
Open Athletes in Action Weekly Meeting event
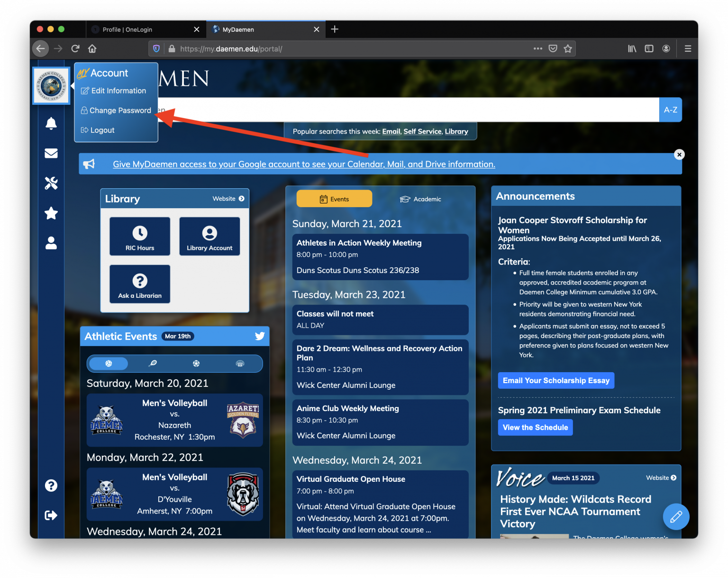click(x=380, y=257)
